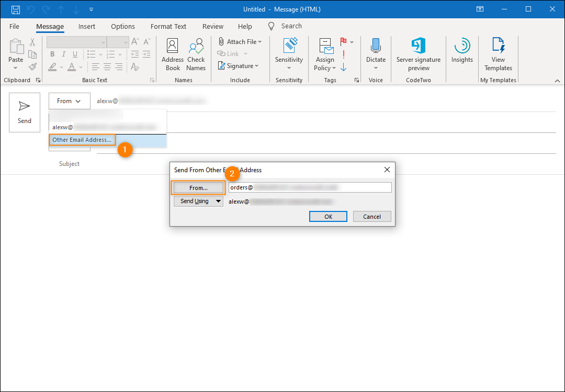
Task: Apply text highlight color
Action: 53,66
